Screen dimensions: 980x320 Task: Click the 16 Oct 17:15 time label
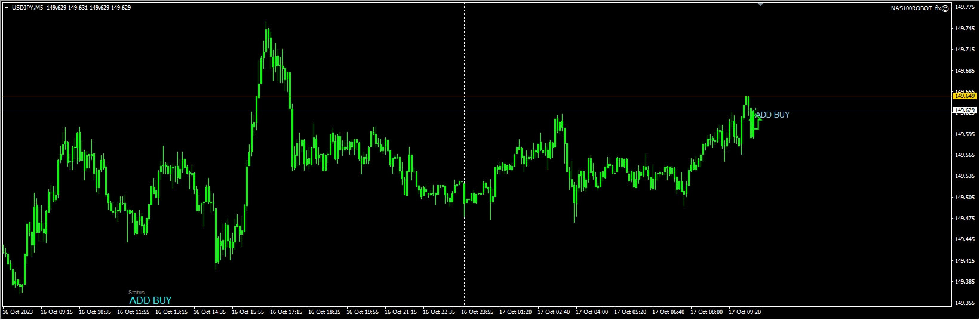[285, 312]
